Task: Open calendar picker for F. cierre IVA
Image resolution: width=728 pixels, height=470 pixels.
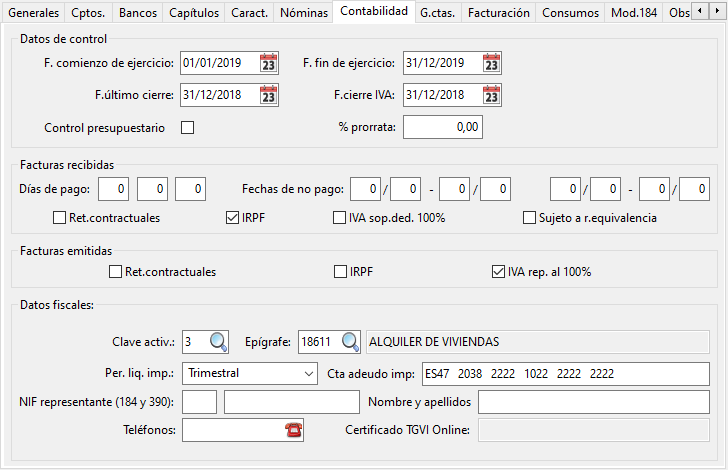Action: (490, 95)
